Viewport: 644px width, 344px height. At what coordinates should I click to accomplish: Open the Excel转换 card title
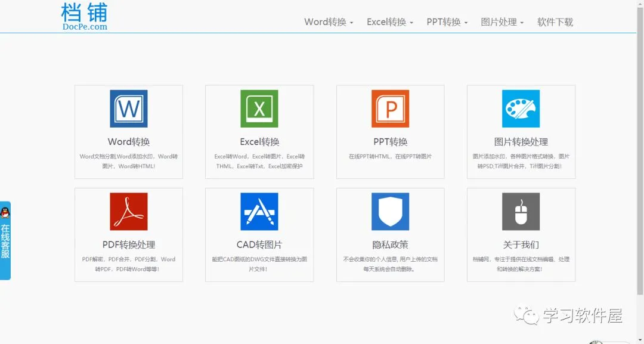[259, 142]
